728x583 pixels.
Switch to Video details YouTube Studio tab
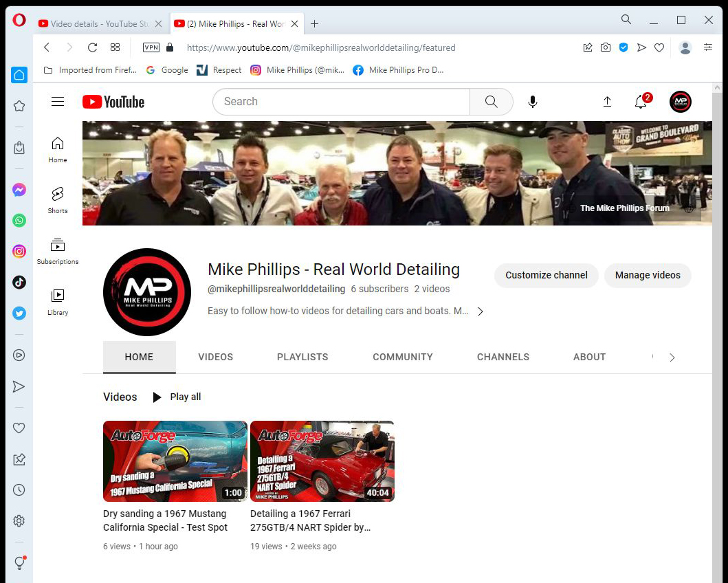pyautogui.click(x=93, y=23)
